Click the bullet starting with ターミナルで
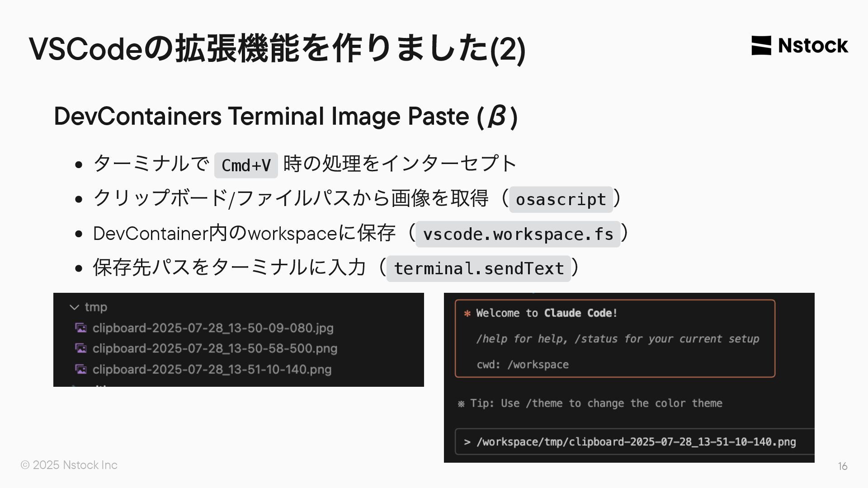Screen dimensions: 868x488 pos(305,164)
